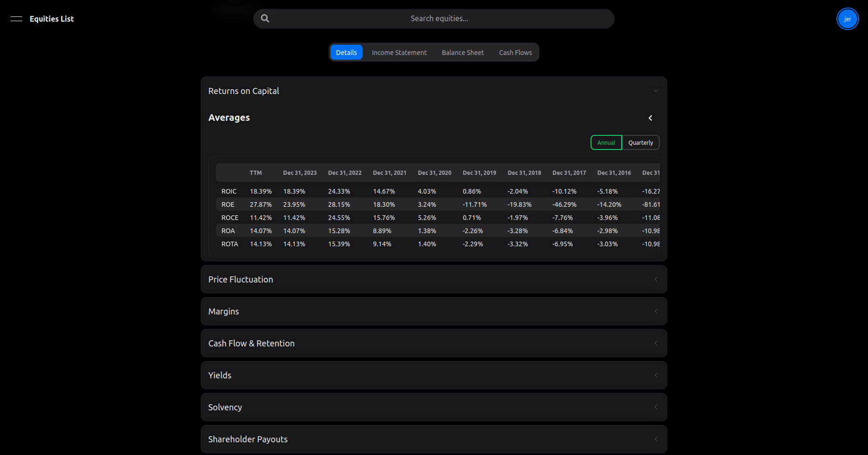Switch to the Income Statement tab
The image size is (868, 455).
pyautogui.click(x=399, y=53)
